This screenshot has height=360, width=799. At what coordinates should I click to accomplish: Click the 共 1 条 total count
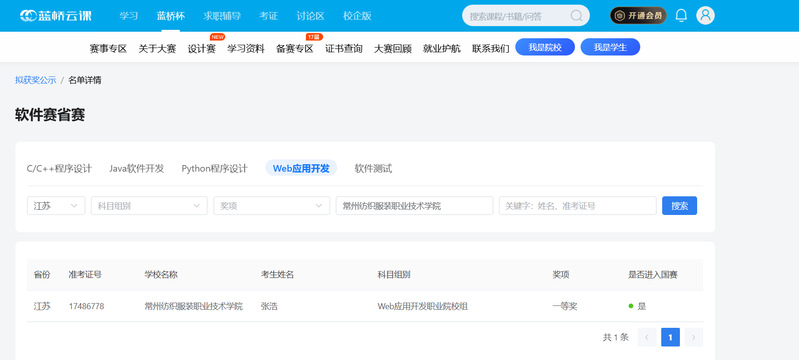pyautogui.click(x=616, y=337)
